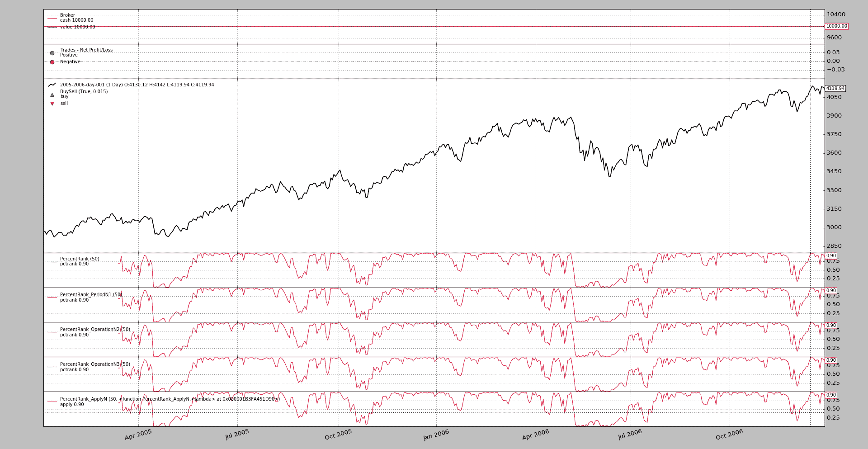The height and width of the screenshot is (449, 868).
Task: Click the PercentRank_ApplyN red legend line
Action: (x=52, y=402)
